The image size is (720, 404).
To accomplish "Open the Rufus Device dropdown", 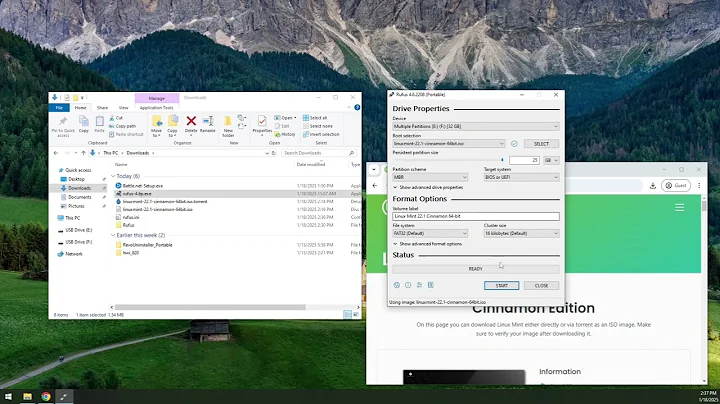I will coord(476,126).
